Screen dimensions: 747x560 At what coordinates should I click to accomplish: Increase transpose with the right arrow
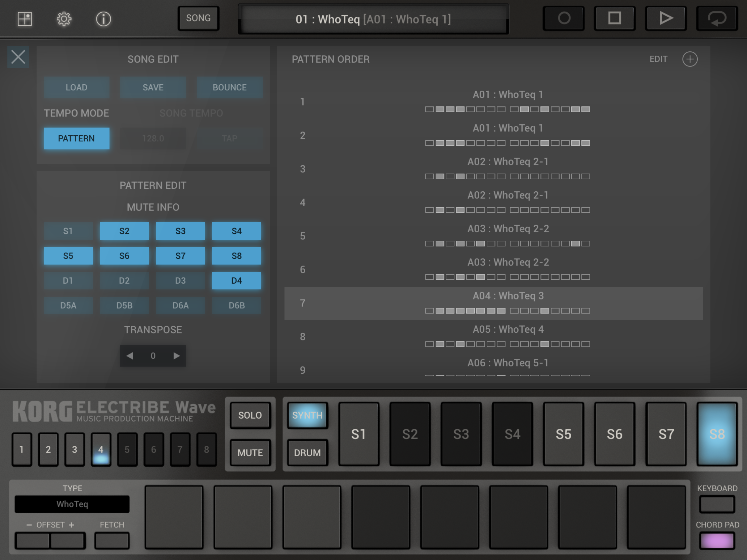click(176, 356)
